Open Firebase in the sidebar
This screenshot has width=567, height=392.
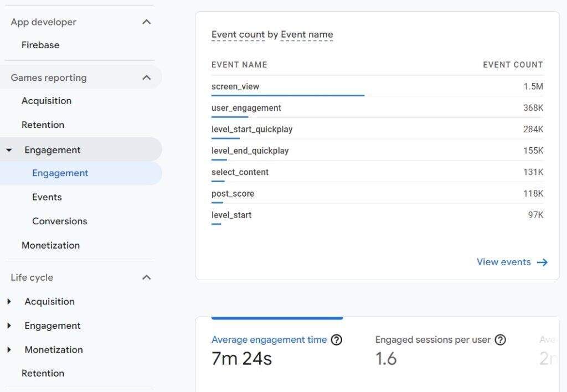click(x=40, y=45)
